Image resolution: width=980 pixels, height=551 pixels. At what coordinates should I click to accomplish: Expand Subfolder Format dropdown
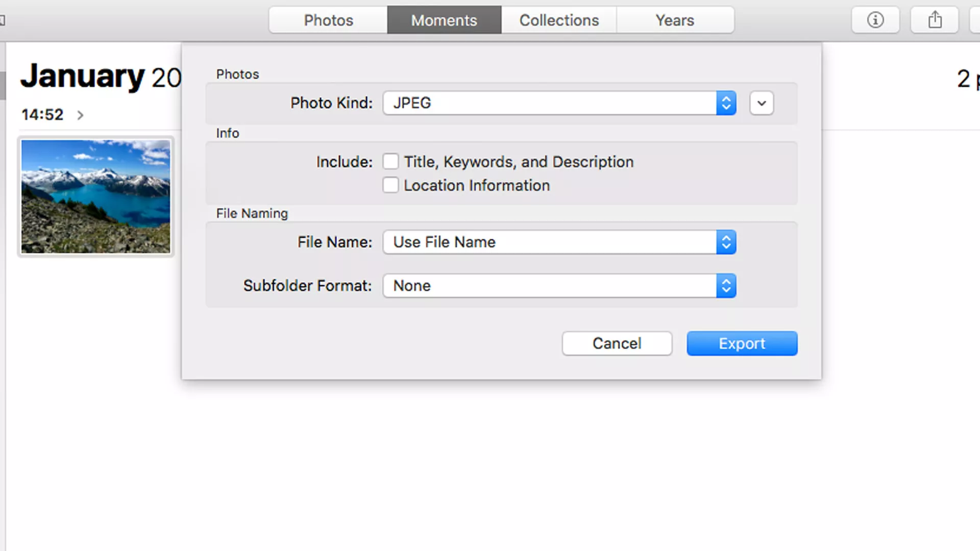726,285
